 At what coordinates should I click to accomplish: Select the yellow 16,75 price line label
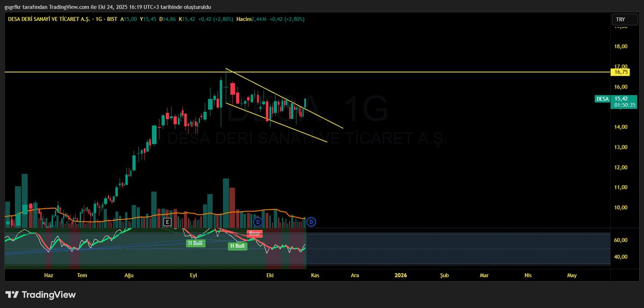click(x=620, y=71)
